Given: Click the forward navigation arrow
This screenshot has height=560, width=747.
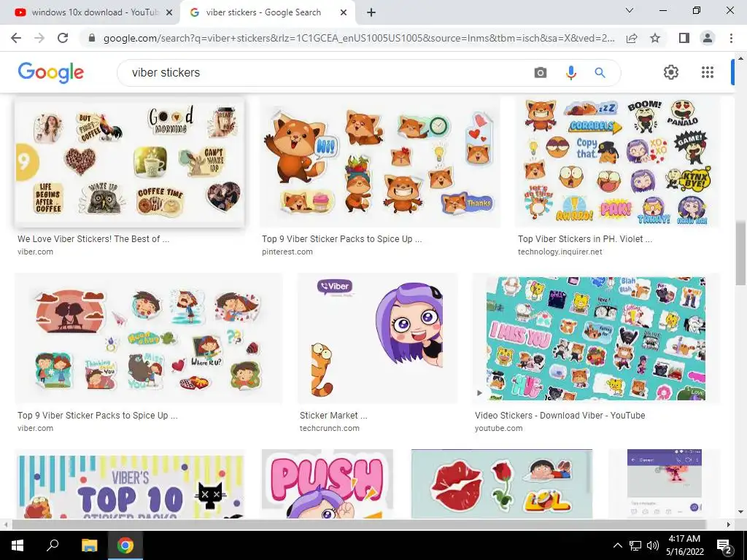Looking at the screenshot, I should [x=39, y=38].
